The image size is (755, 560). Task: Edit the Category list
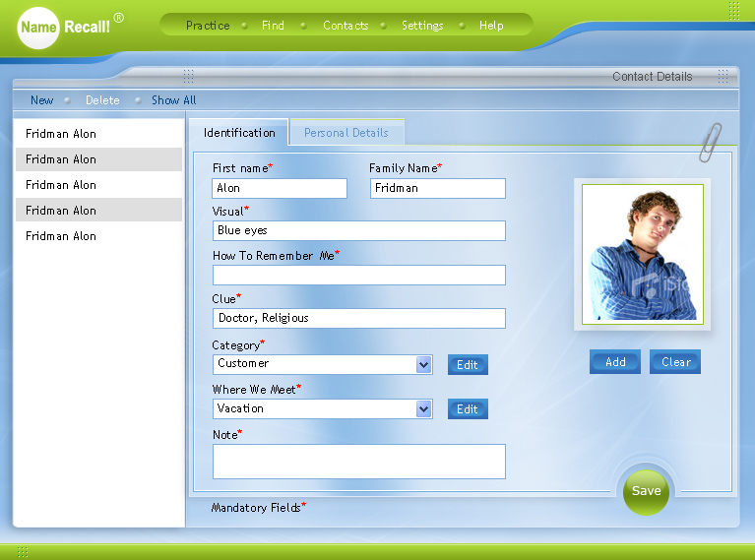[x=468, y=365]
